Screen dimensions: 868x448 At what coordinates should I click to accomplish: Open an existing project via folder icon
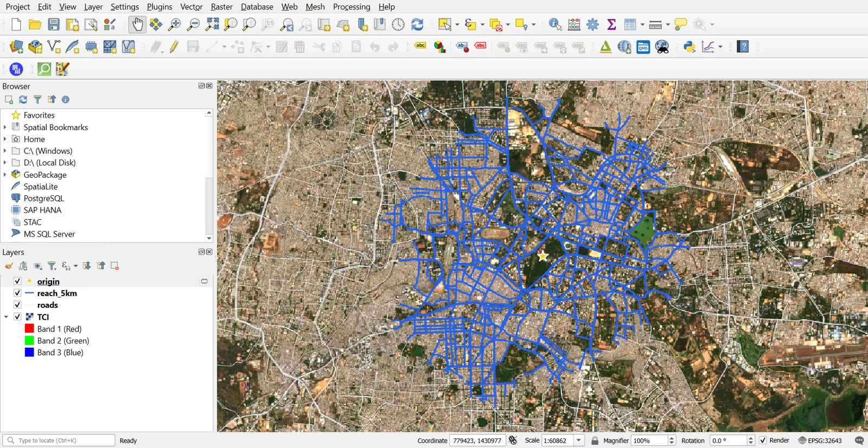[x=35, y=24]
